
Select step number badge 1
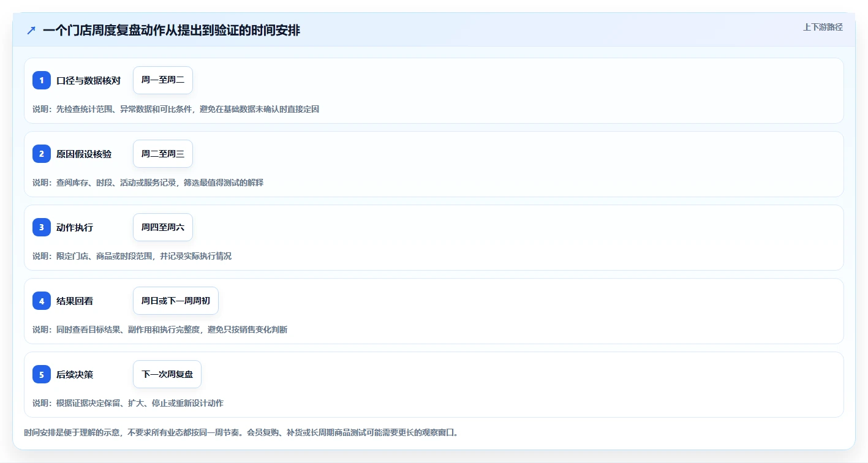click(42, 80)
